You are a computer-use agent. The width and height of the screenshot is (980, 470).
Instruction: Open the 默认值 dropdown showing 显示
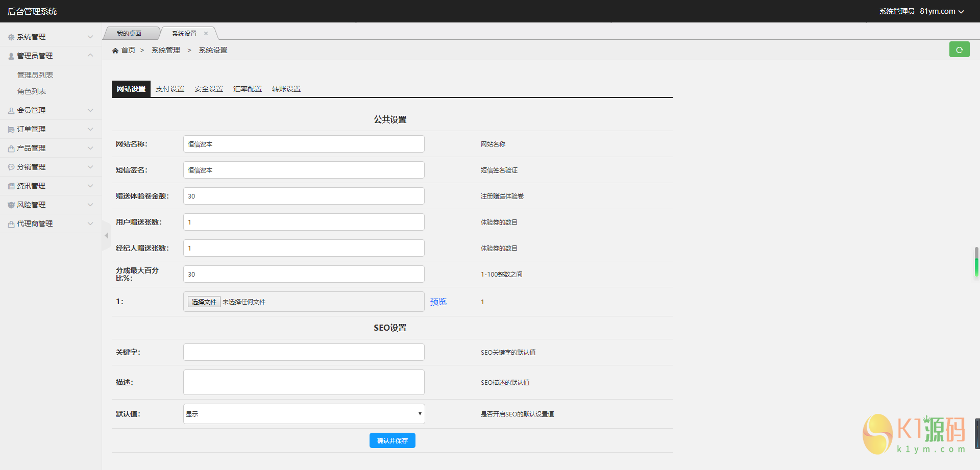point(304,414)
